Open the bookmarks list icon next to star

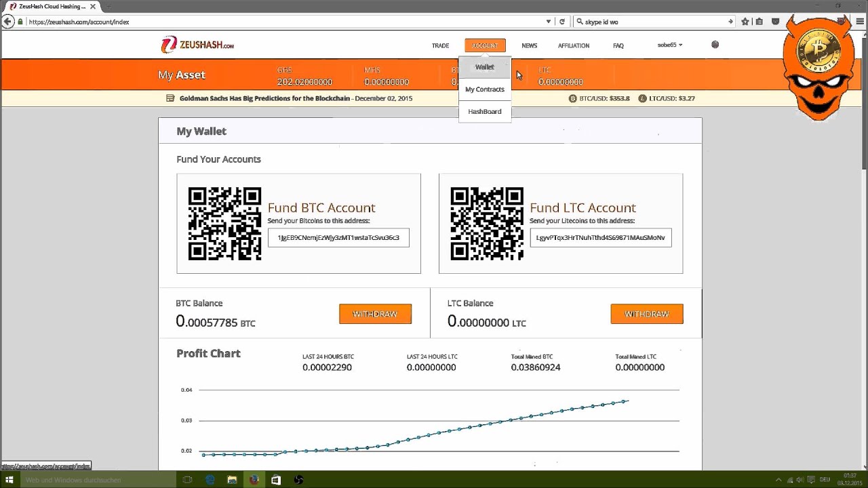(759, 22)
